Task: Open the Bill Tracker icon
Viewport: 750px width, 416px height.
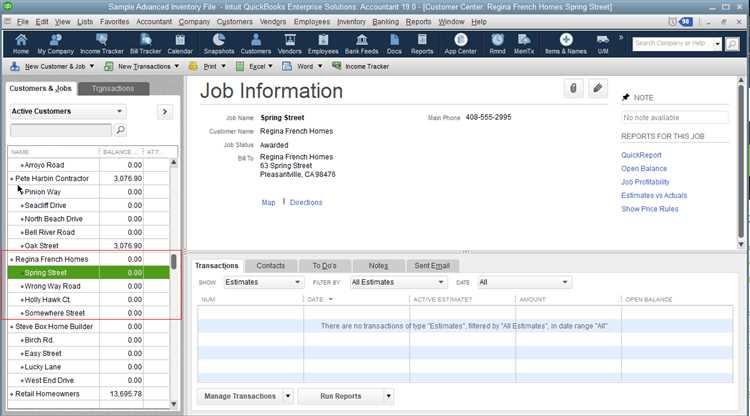Action: coord(145,44)
